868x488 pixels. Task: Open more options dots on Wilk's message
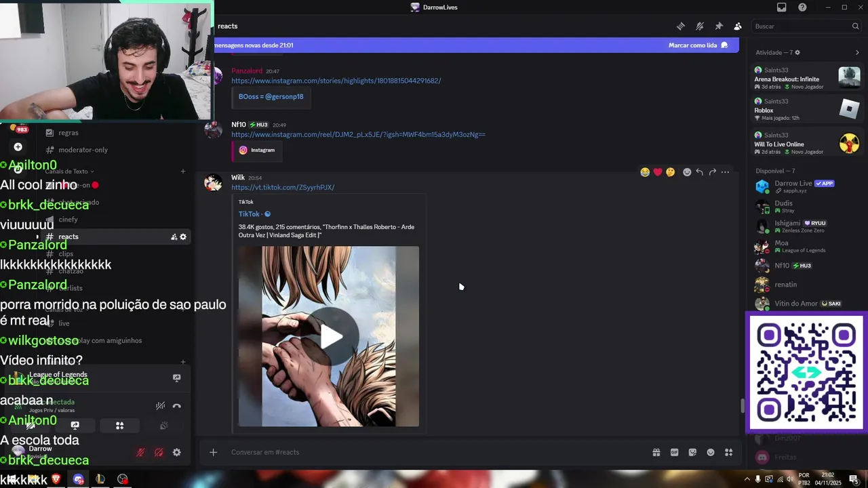725,172
